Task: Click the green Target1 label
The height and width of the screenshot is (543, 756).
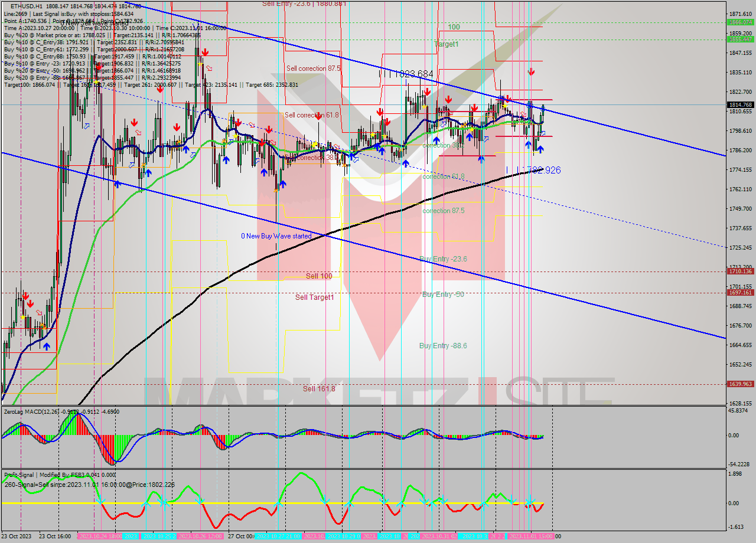Action: [x=446, y=44]
